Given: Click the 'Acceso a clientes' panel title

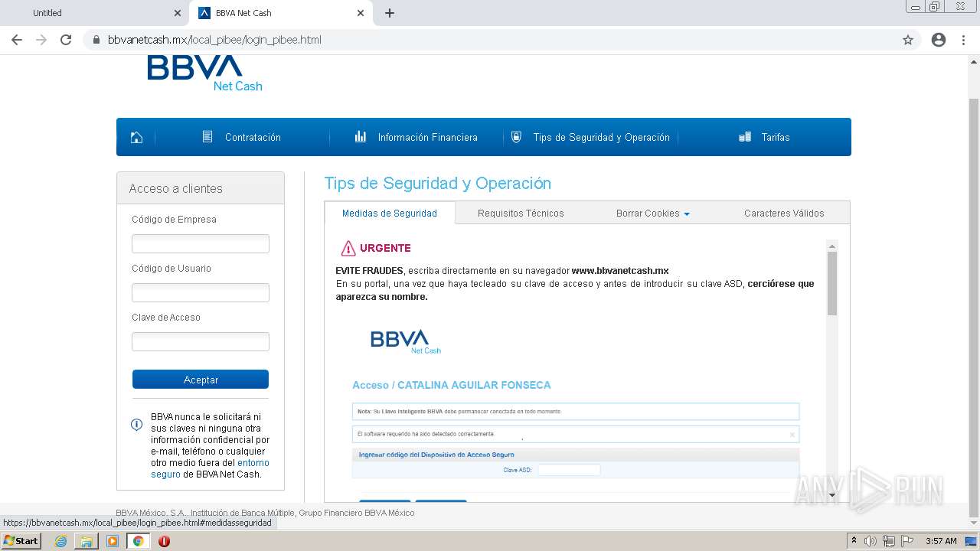Looking at the screenshot, I should coord(176,189).
